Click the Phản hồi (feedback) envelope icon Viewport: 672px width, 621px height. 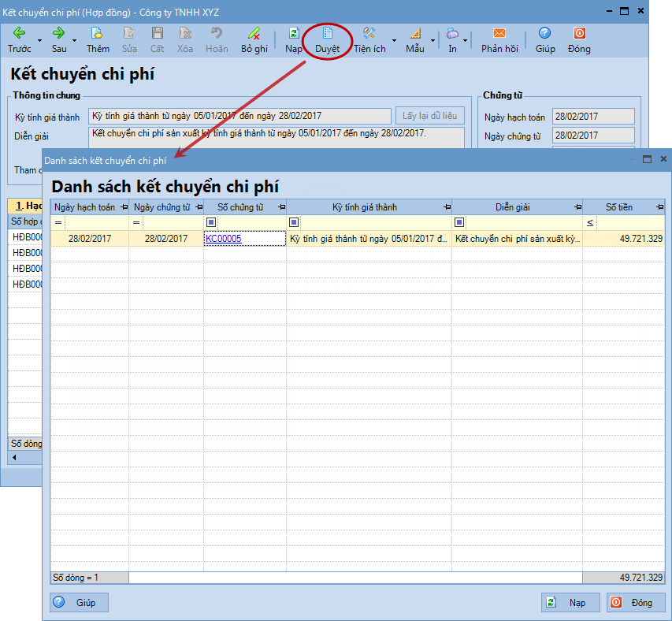coord(499,33)
